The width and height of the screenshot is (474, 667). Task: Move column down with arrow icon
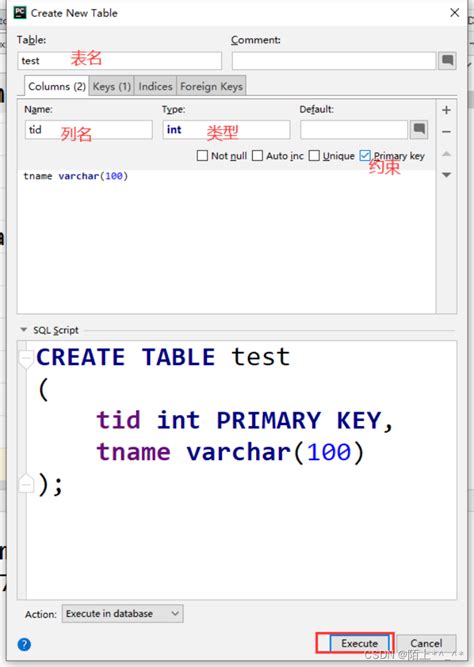[446, 175]
